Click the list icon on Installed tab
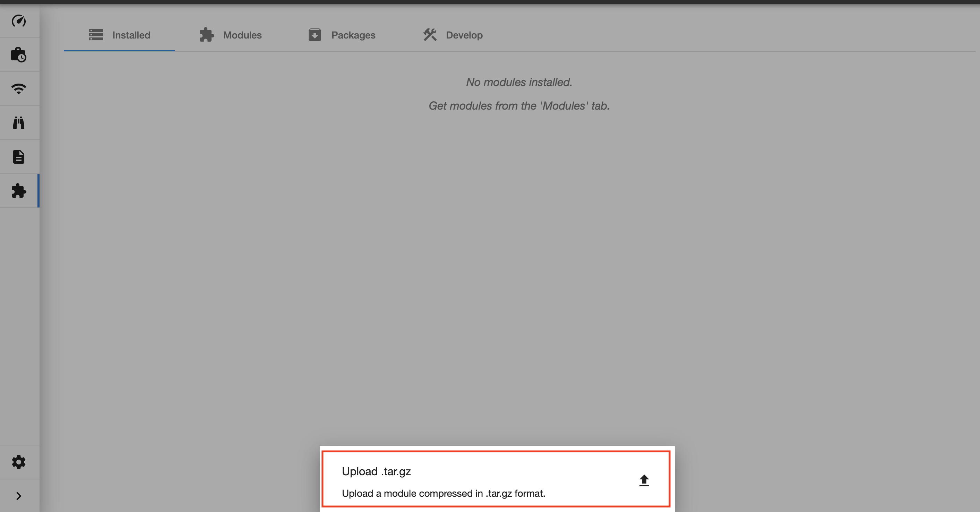Viewport: 980px width, 512px height. click(x=96, y=35)
